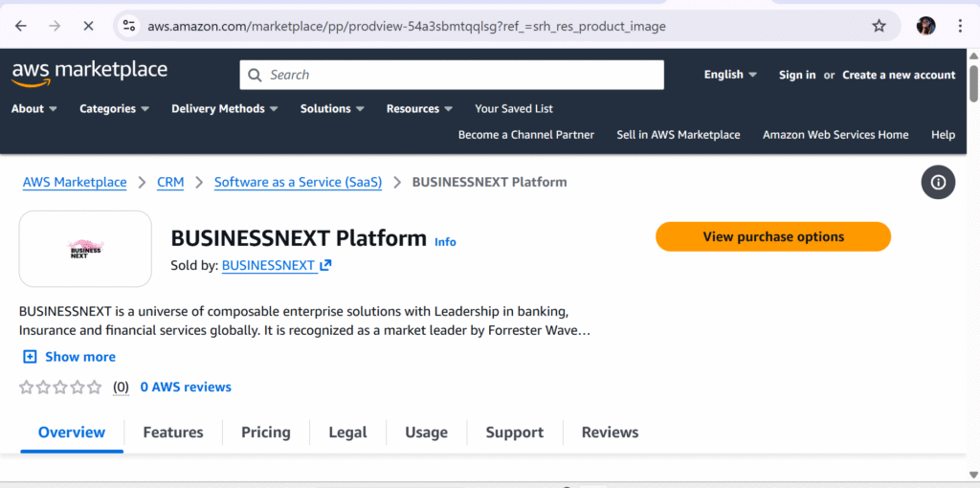The height and width of the screenshot is (488, 980).
Task: Click the scrollbar up arrow
Action: pyautogui.click(x=973, y=55)
